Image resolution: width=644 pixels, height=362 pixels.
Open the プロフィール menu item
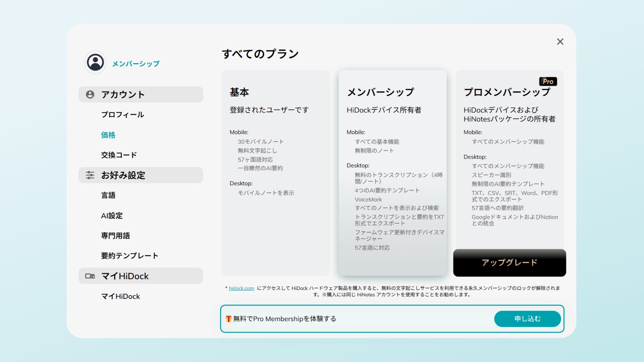pos(123,115)
